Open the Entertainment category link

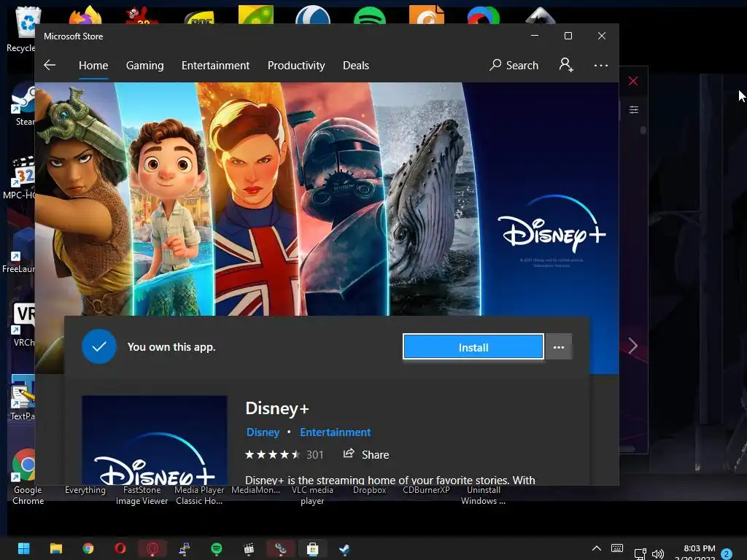[x=336, y=432]
